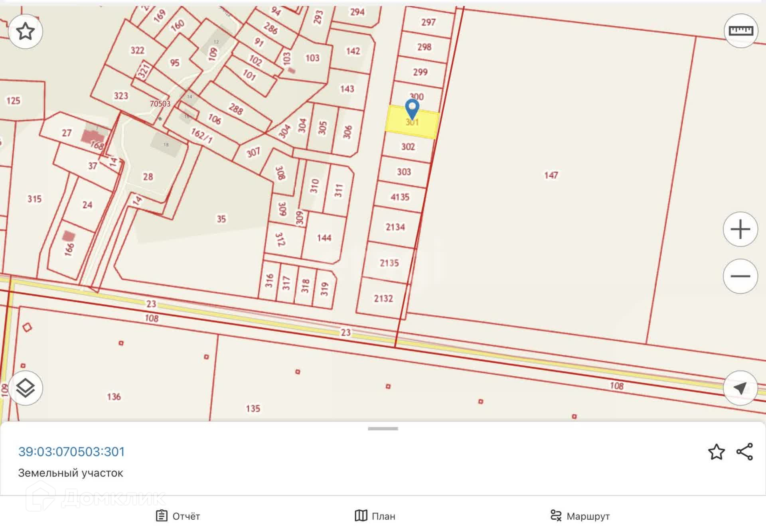The image size is (766, 532).
Task: Activate the ruler measurement tool
Action: 740,31
